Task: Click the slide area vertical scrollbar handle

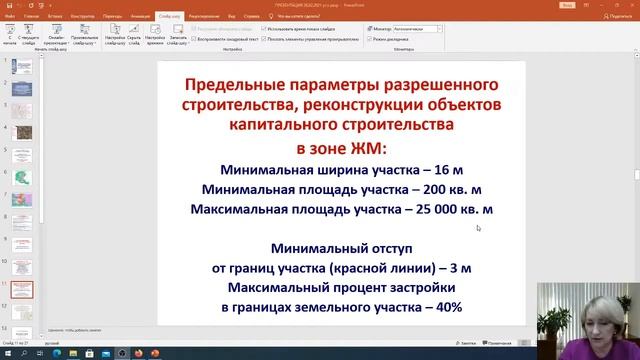Action: coord(637,174)
